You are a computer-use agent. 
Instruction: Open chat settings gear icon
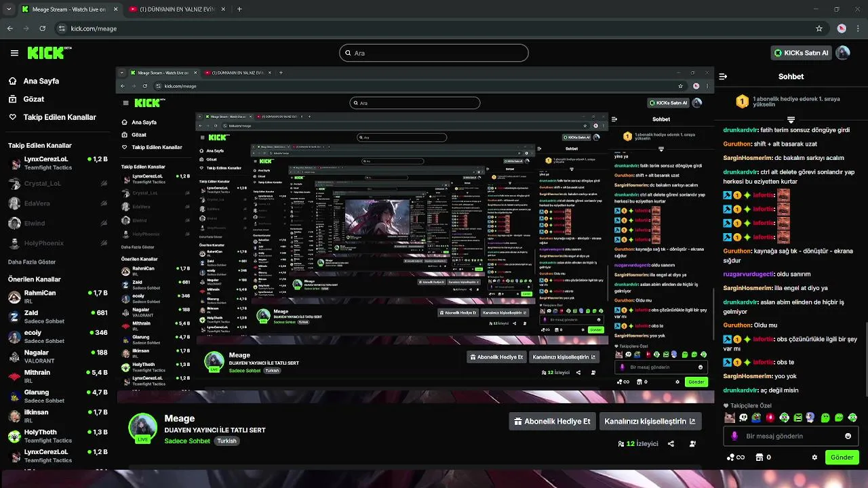click(x=814, y=457)
